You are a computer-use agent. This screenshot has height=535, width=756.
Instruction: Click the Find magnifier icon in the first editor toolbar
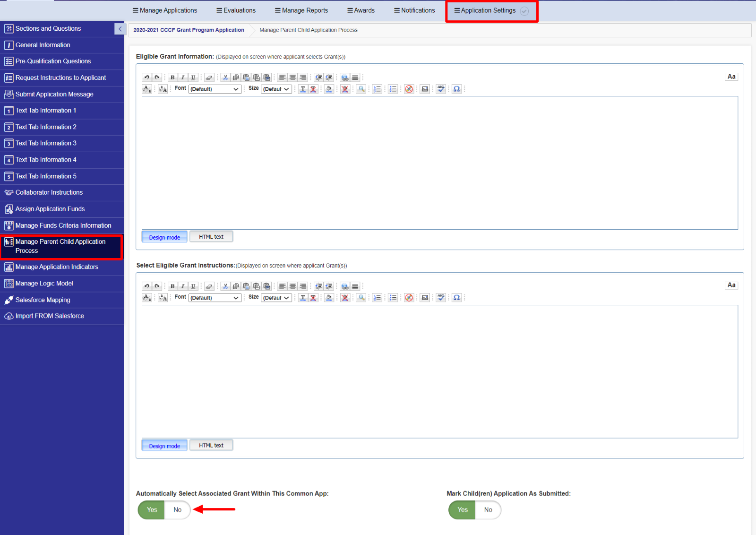tap(361, 89)
